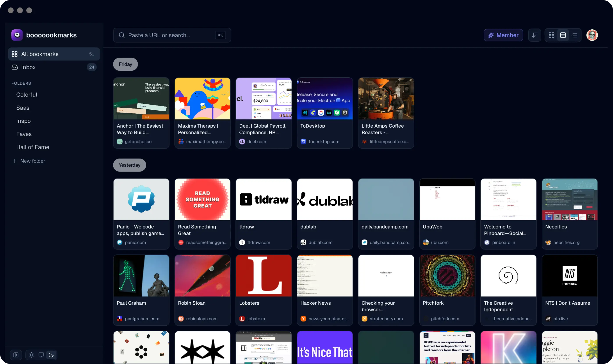Open the sort order icon button
Screen dimensions: 613x364
click(535, 35)
